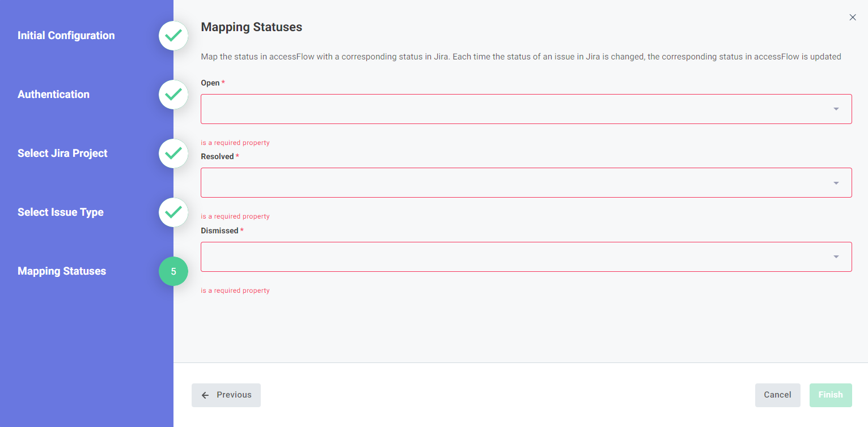
Task: Click the Initial Configuration checkmark icon
Action: click(x=173, y=36)
